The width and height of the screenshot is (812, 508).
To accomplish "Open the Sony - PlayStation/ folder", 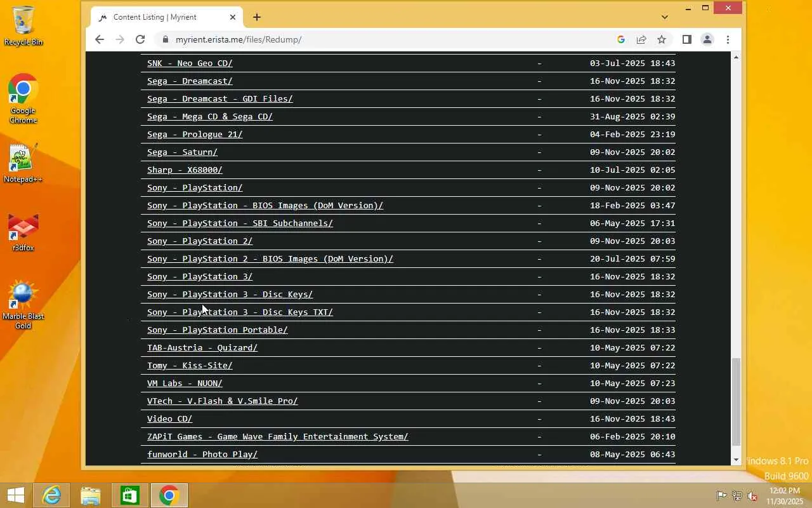I will tap(195, 188).
